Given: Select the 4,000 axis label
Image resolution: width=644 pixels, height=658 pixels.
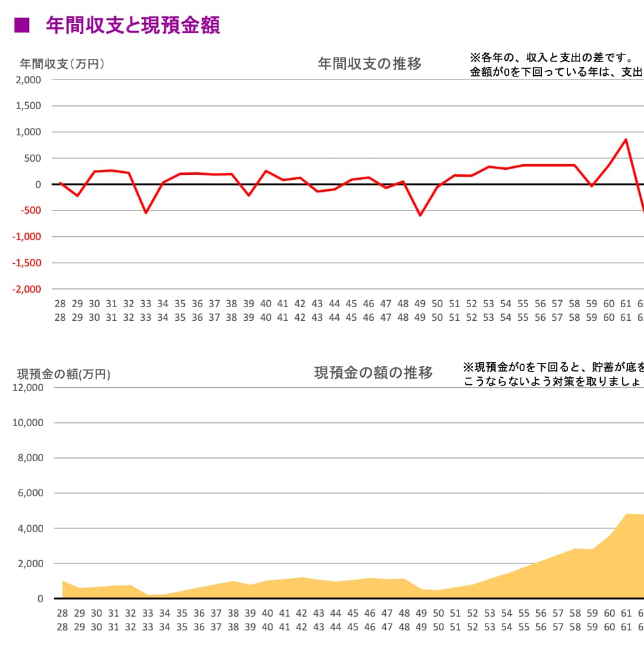Looking at the screenshot, I should (x=31, y=529).
